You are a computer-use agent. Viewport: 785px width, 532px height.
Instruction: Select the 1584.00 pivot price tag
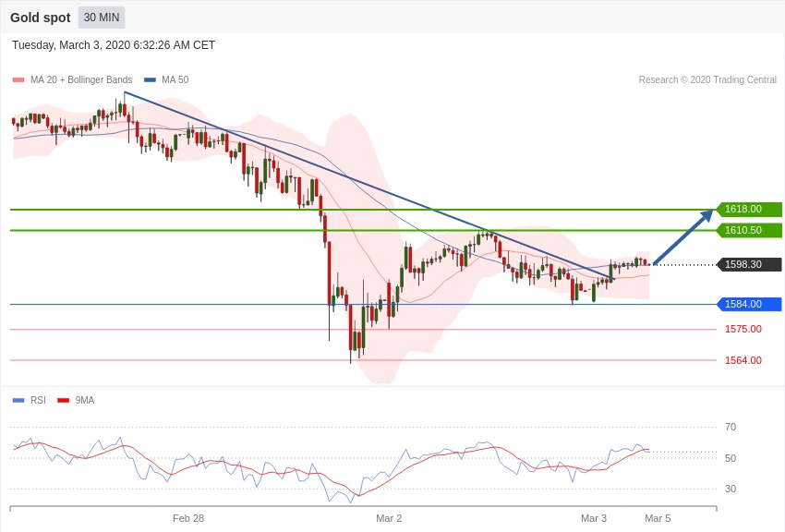(749, 304)
